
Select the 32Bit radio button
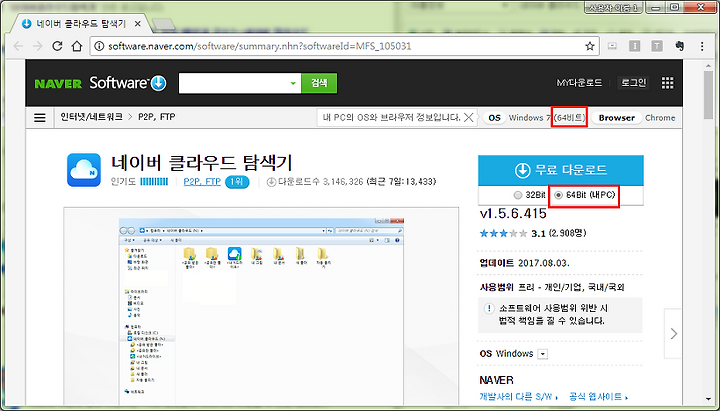tap(518, 195)
